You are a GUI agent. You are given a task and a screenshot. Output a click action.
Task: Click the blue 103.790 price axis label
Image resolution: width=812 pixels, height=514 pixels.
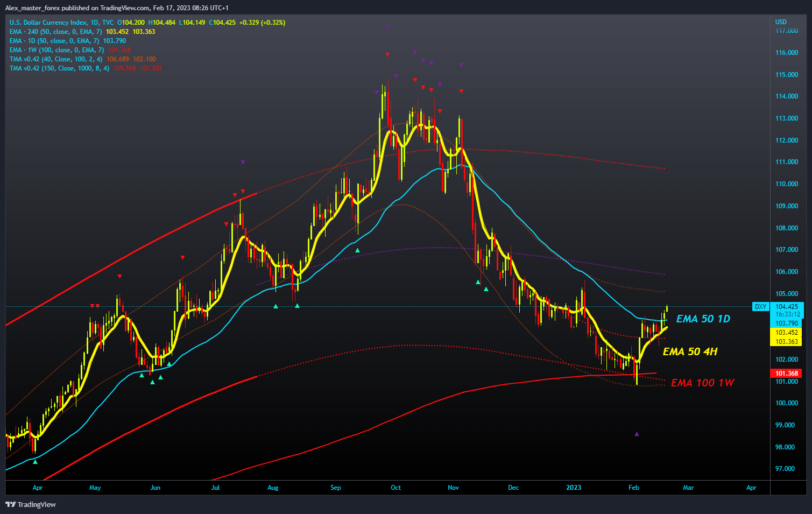787,323
